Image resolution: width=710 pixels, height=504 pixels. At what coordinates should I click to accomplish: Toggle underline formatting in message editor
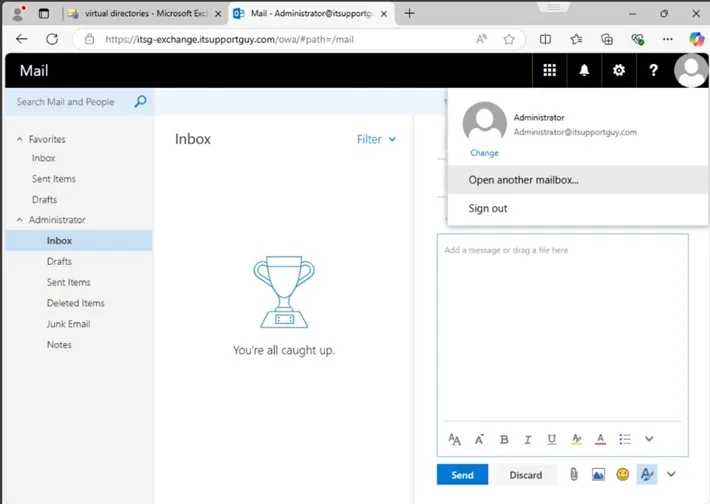pyautogui.click(x=552, y=439)
